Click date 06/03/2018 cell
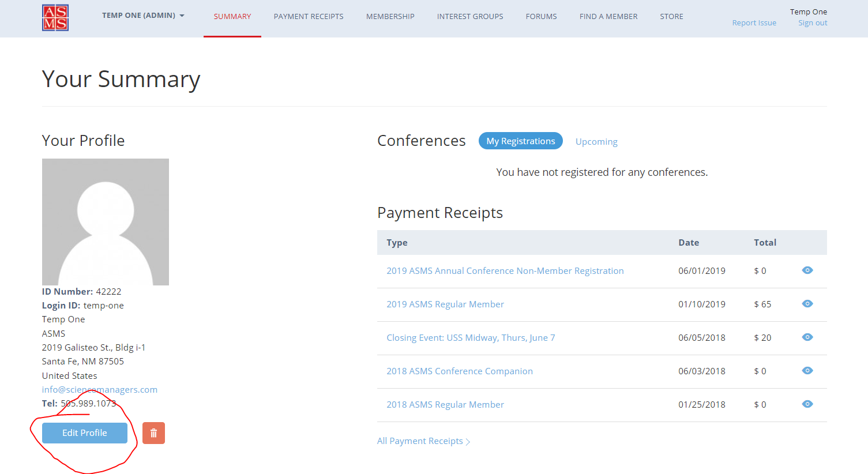This screenshot has width=868, height=474. point(702,371)
